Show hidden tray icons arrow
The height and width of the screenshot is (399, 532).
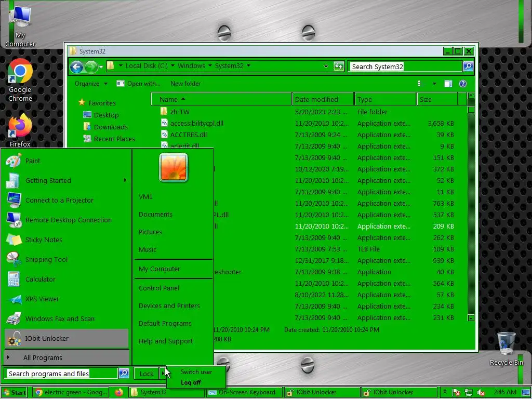(445, 392)
